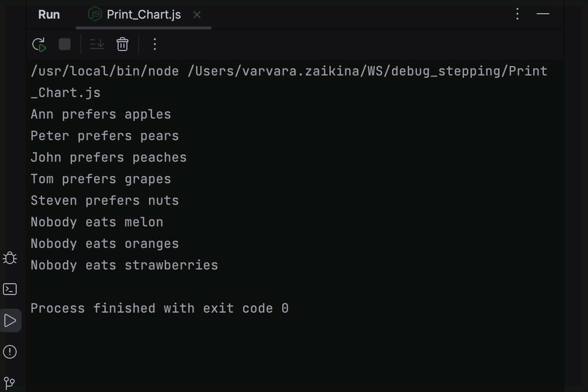The width and height of the screenshot is (588, 392).
Task: Open the tool window options kebab menu
Action: click(x=517, y=14)
